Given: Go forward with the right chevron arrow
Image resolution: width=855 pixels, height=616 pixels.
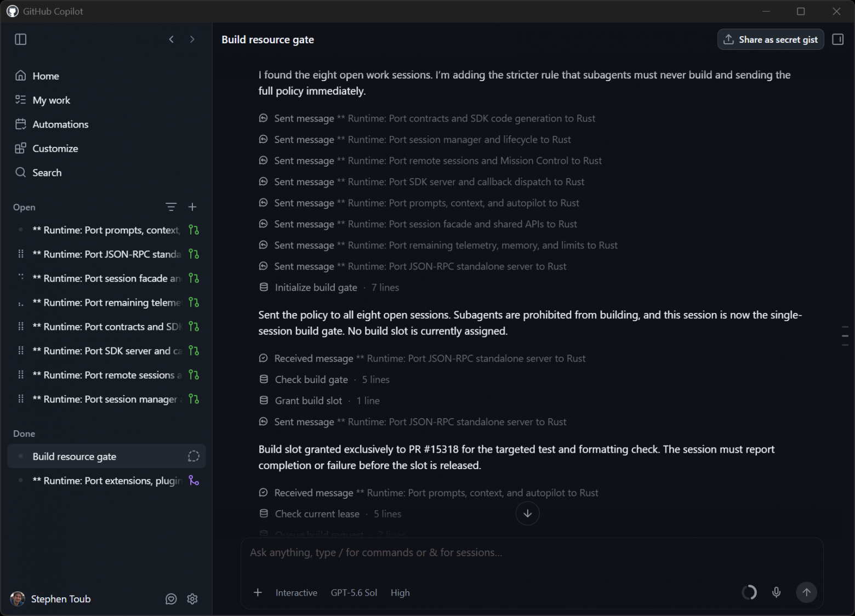Looking at the screenshot, I should tap(192, 39).
